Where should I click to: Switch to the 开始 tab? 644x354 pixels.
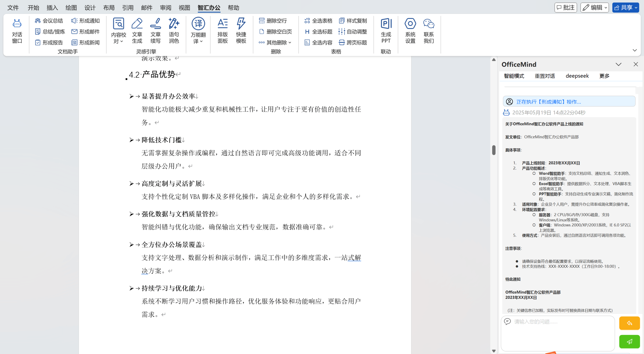pos(33,8)
